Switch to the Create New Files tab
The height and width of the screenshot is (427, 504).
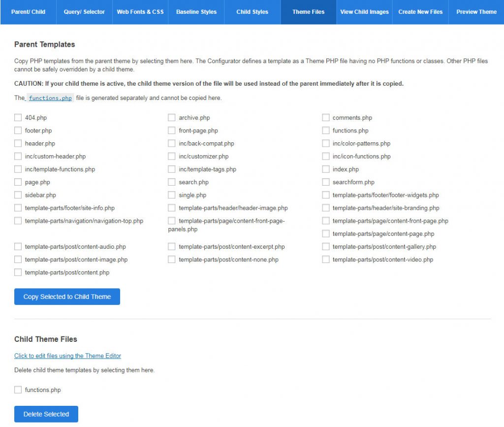coord(420,12)
